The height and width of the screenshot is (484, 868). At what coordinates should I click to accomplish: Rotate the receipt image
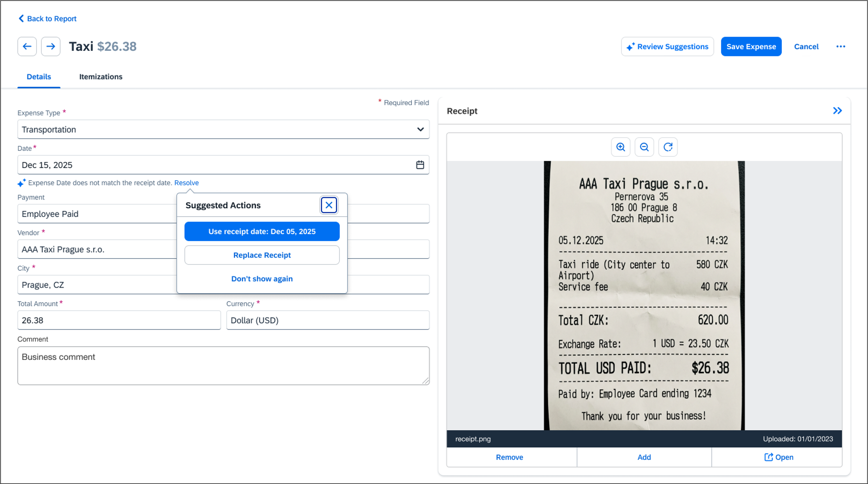tap(668, 147)
